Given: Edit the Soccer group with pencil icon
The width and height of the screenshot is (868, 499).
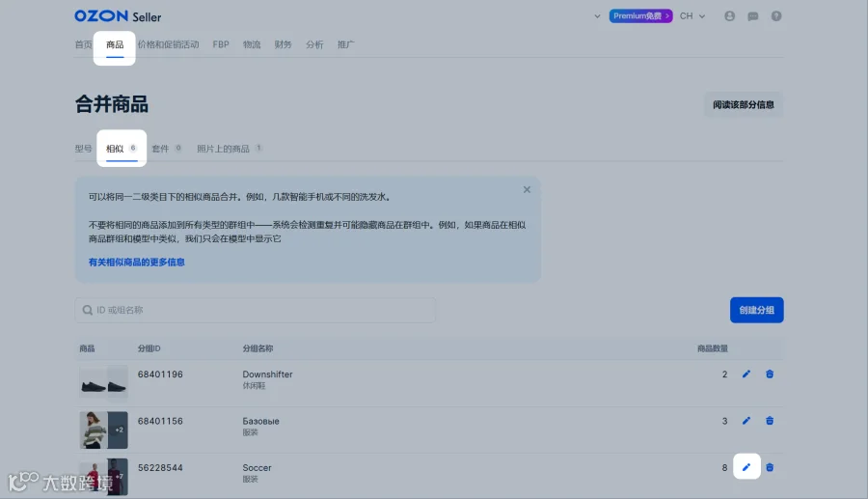Looking at the screenshot, I should [746, 467].
